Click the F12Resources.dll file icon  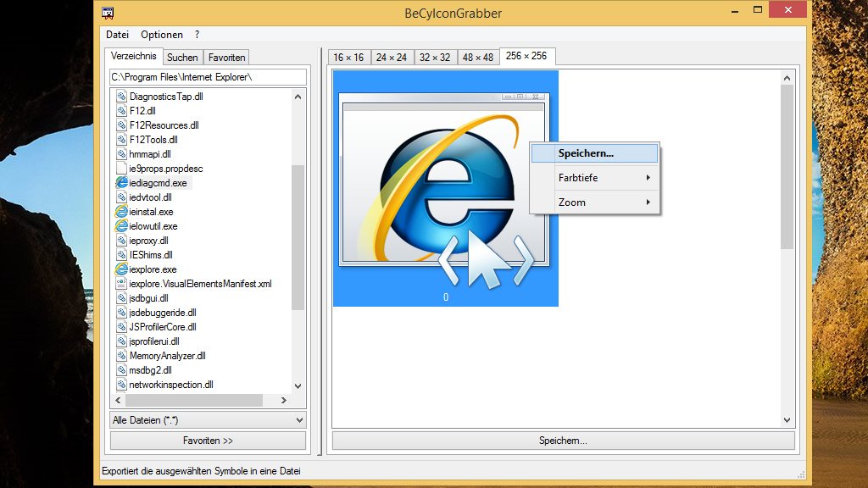[x=122, y=125]
